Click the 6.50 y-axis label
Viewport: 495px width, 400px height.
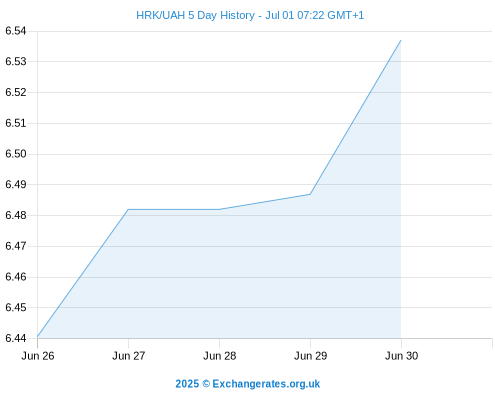point(16,154)
